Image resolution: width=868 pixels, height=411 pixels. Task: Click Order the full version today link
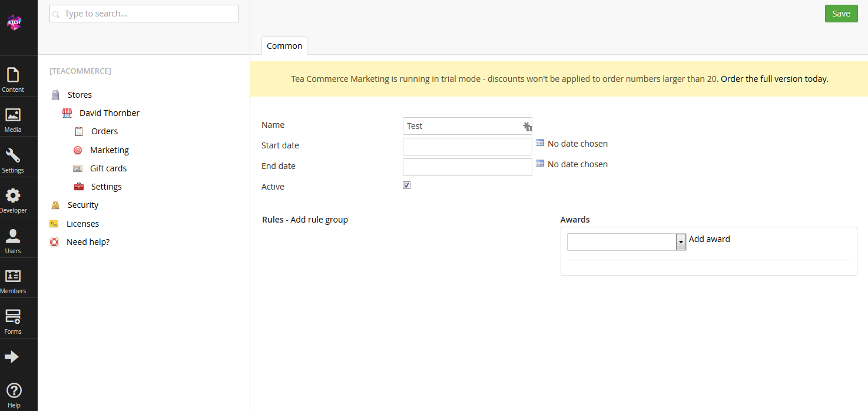(x=774, y=79)
